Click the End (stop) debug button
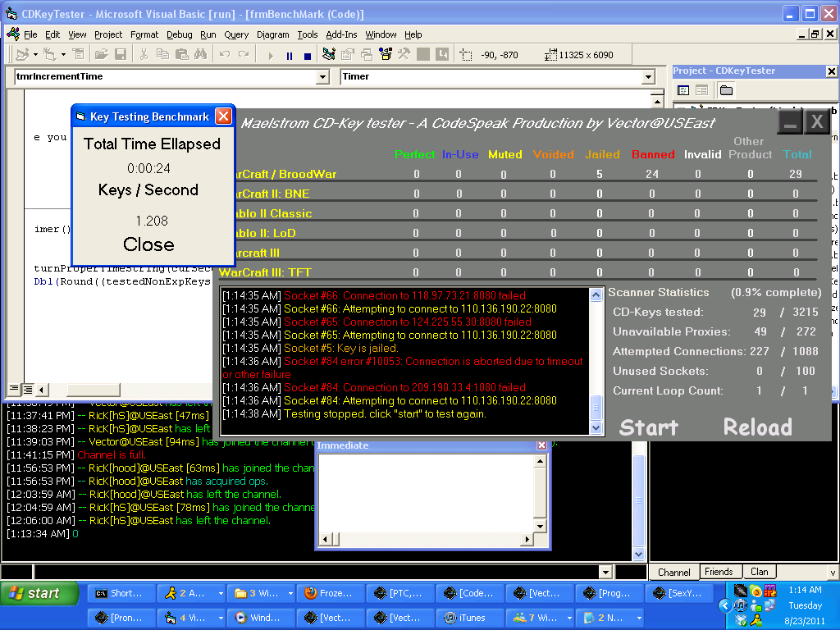This screenshot has height=630, width=840. pyautogui.click(x=308, y=55)
